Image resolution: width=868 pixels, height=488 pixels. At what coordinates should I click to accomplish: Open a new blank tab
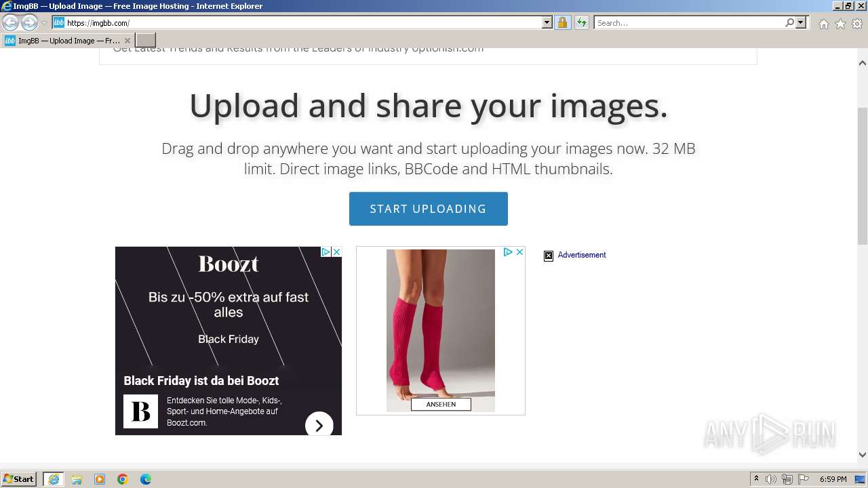point(146,41)
